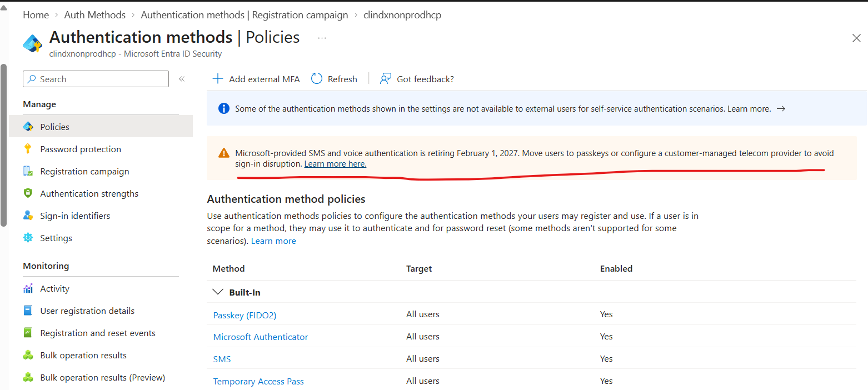Click the Password protection key icon

pyautogui.click(x=28, y=149)
